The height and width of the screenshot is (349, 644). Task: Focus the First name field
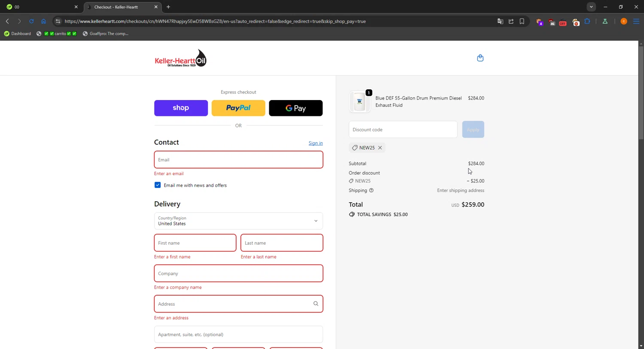click(195, 243)
